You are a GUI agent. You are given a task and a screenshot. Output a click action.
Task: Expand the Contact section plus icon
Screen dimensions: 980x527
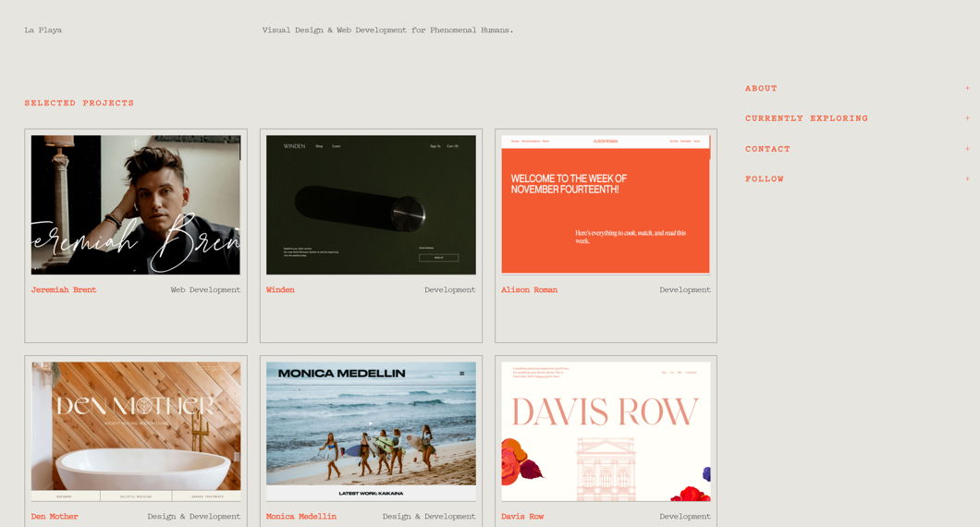point(967,149)
